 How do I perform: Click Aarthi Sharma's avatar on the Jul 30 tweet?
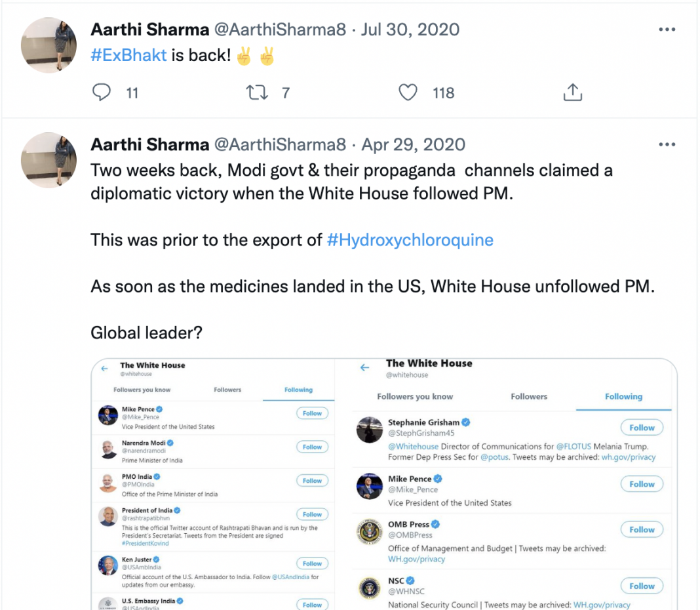tap(49, 45)
